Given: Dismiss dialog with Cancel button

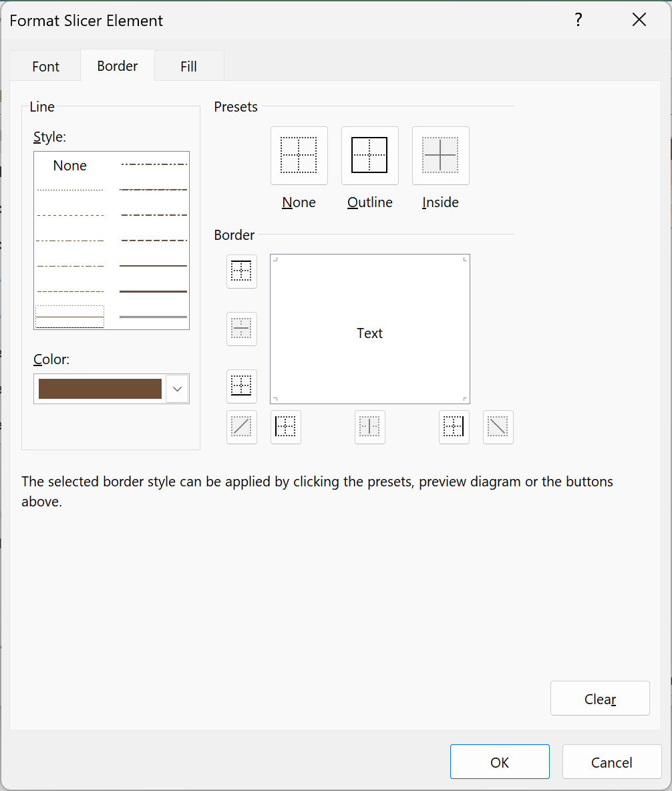Looking at the screenshot, I should tap(611, 762).
